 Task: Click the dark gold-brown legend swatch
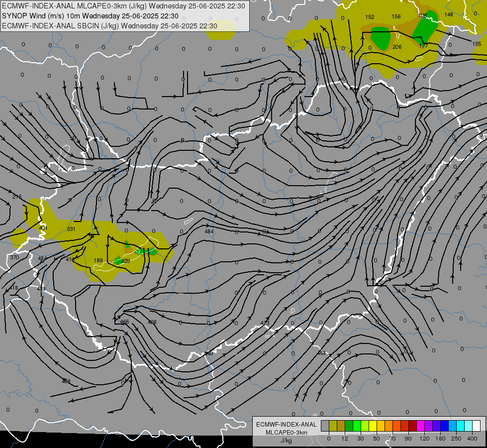tap(341, 426)
